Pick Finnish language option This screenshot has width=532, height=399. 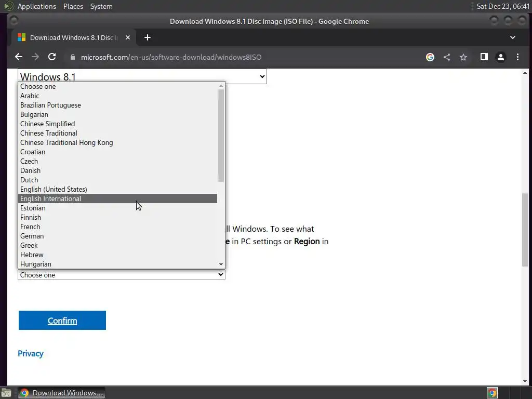[x=118, y=217]
